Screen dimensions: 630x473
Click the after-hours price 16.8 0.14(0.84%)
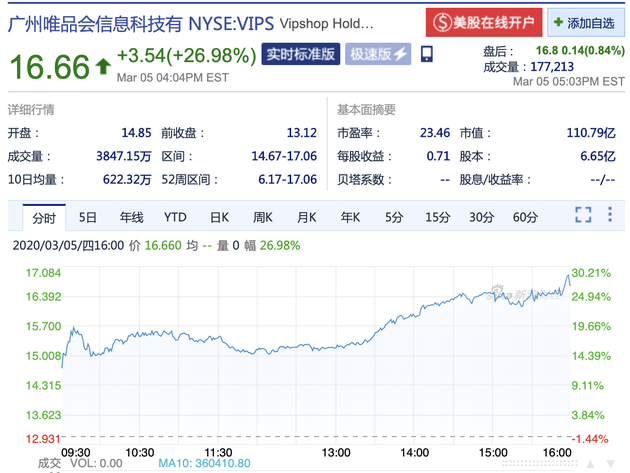(x=580, y=51)
